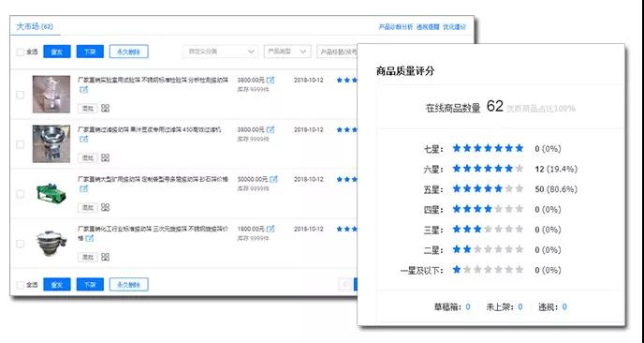644x343 pixels.
Task: Open product title 厂家直销过滤振动筛
Action: (150, 129)
